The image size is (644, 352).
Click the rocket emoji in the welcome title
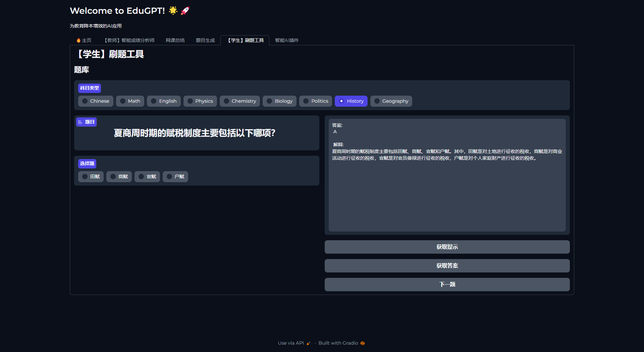[185, 10]
